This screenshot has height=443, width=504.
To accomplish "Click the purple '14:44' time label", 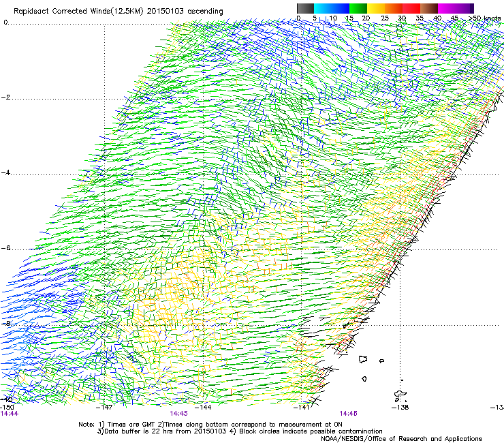I will pos(10,414).
